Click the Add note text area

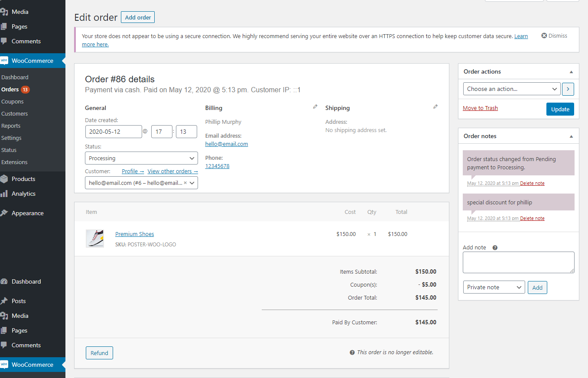(x=518, y=262)
